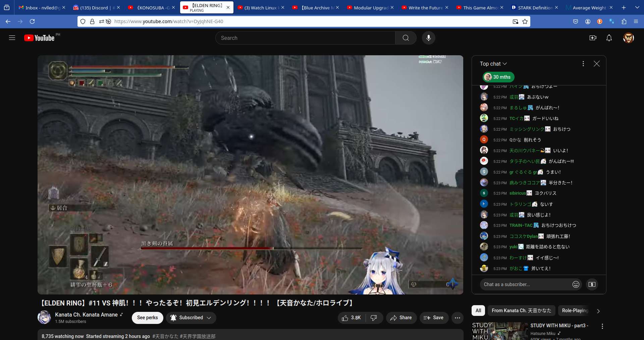Open Super Chat dollar icon
Image resolution: width=644 pixels, height=340 pixels.
592,284
